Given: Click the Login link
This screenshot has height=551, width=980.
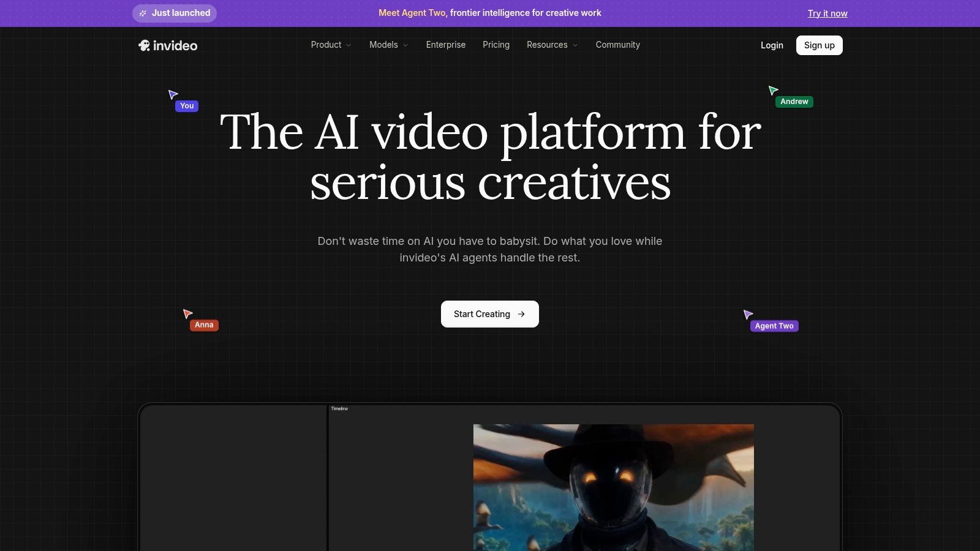Looking at the screenshot, I should tap(772, 45).
